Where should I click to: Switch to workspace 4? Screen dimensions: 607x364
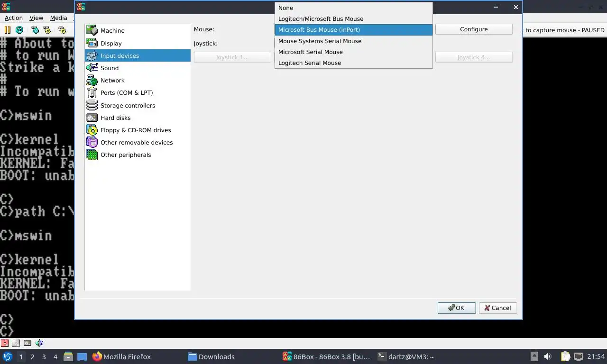[x=55, y=357]
